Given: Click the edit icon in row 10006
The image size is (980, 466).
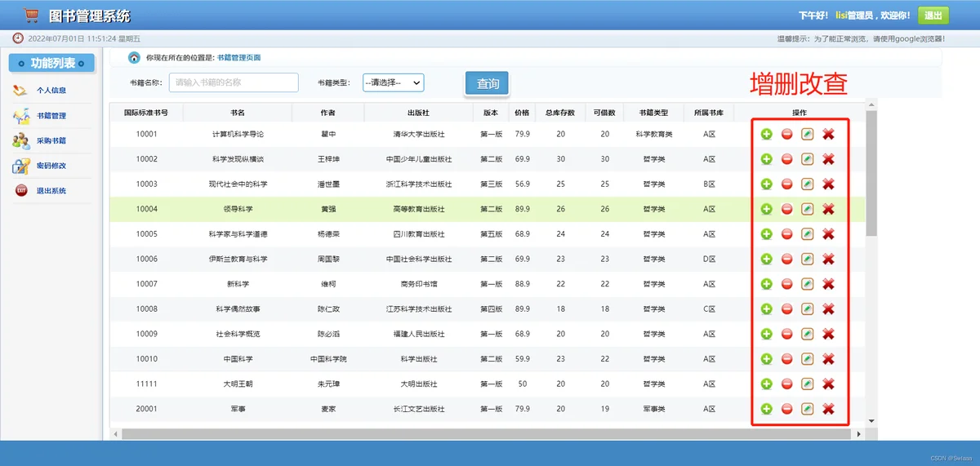Looking at the screenshot, I should [808, 259].
